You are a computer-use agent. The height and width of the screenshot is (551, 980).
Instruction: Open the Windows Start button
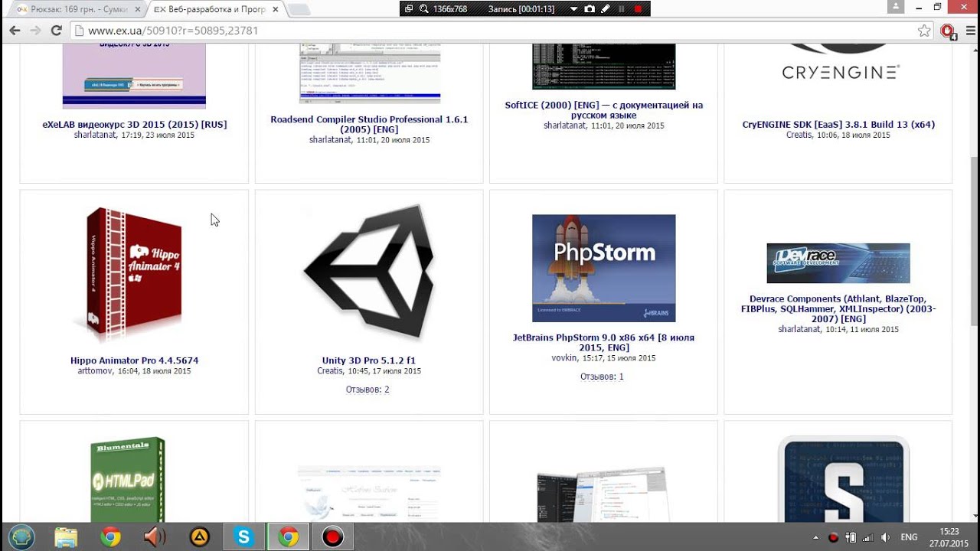(x=21, y=536)
